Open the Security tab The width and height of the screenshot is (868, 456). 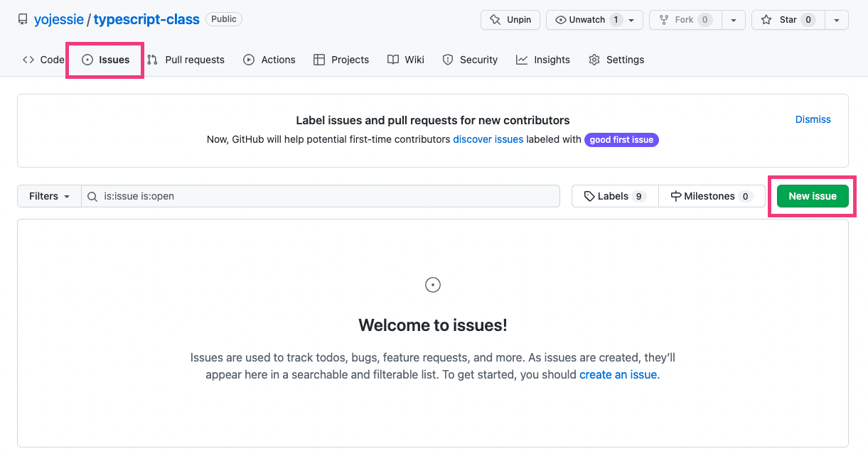tap(470, 60)
